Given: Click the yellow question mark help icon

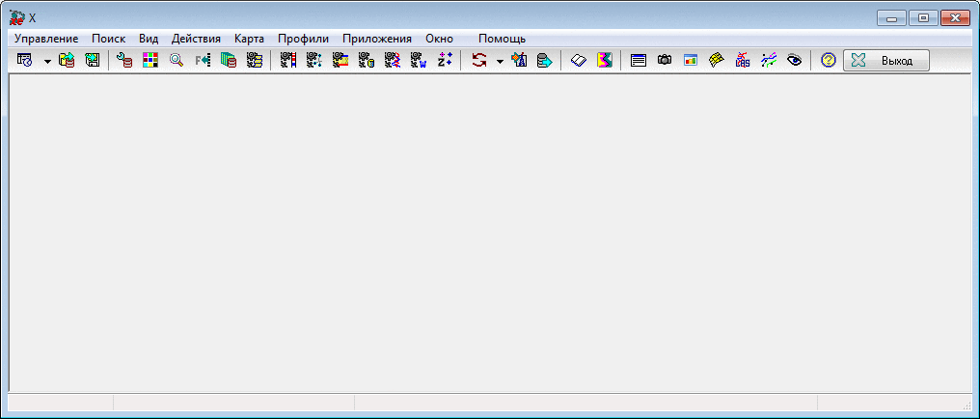Looking at the screenshot, I should [829, 61].
